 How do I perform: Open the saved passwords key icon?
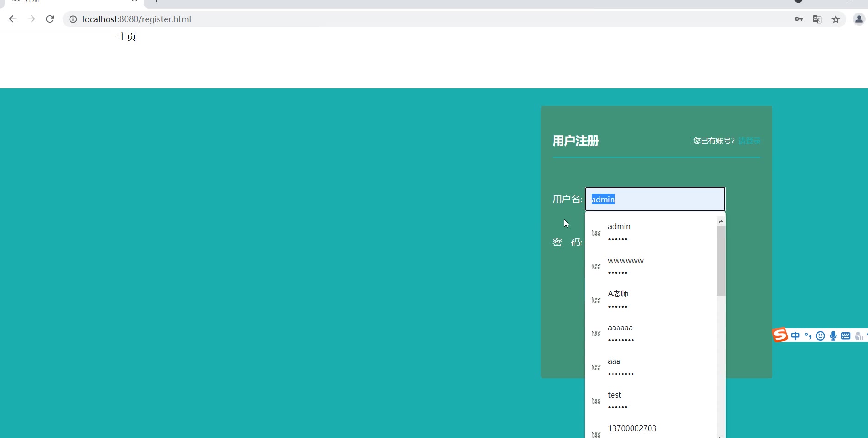pyautogui.click(x=798, y=19)
